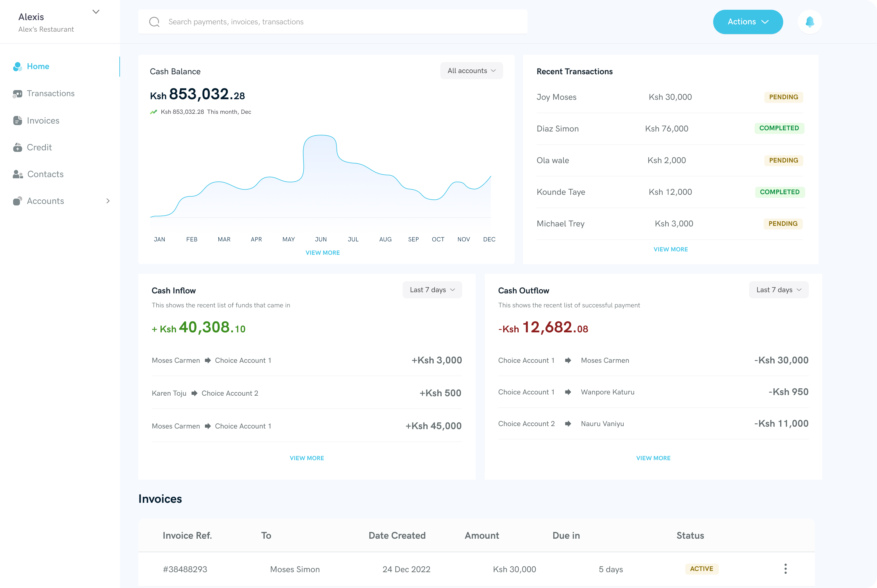Switch to the Credit section
The width and height of the screenshot is (877, 588).
[x=39, y=147]
